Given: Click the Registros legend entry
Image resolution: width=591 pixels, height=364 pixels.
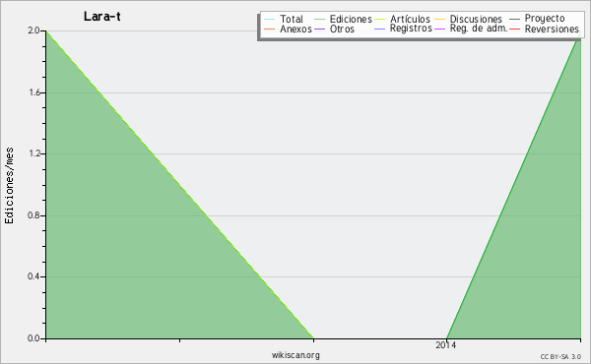Looking at the screenshot, I should point(411,29).
